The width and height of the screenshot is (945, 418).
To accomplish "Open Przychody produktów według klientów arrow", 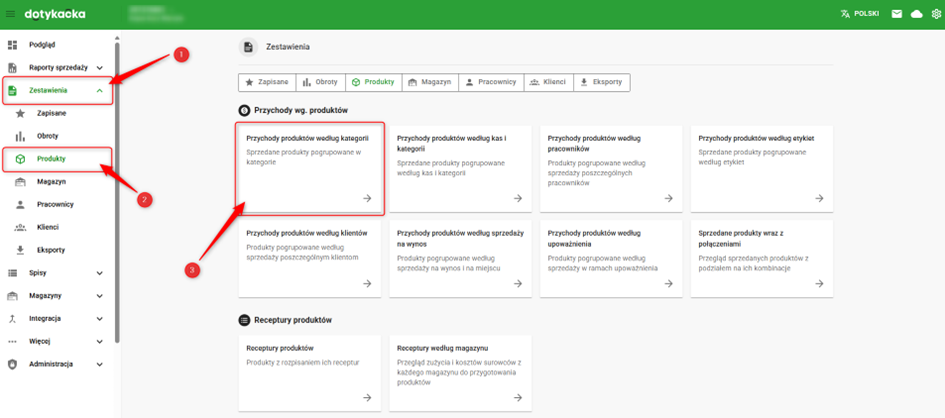I will [367, 283].
